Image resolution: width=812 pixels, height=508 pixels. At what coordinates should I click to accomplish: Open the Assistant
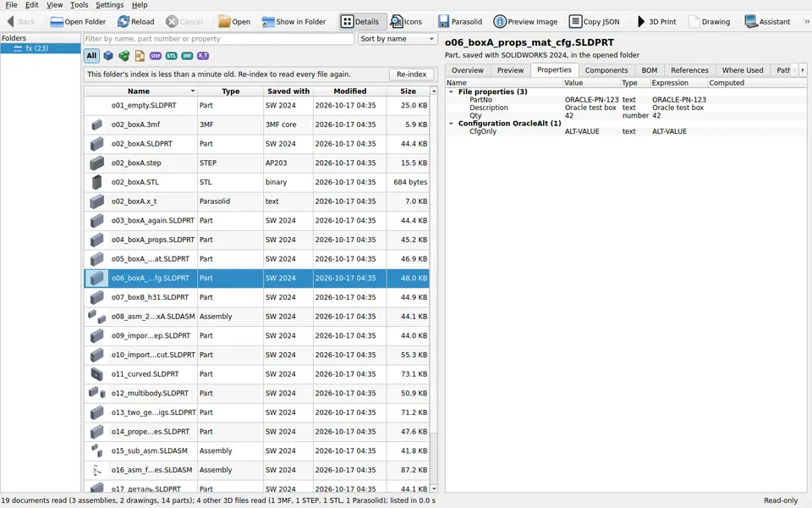click(767, 22)
